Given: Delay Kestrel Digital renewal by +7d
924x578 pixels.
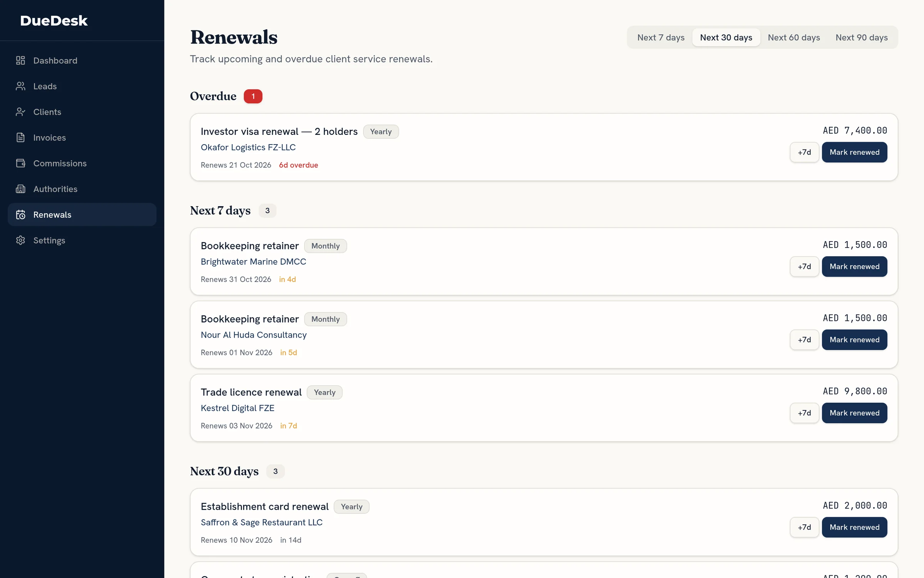Looking at the screenshot, I should tap(804, 413).
